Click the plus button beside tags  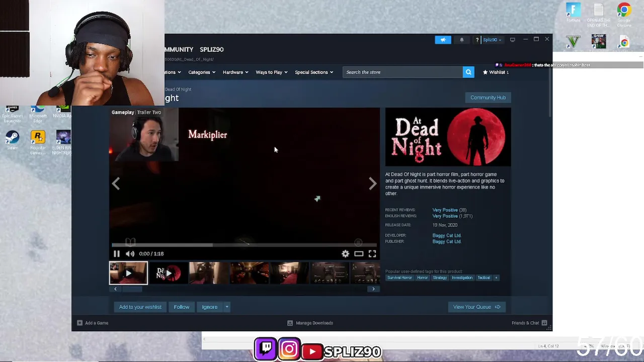(x=496, y=278)
